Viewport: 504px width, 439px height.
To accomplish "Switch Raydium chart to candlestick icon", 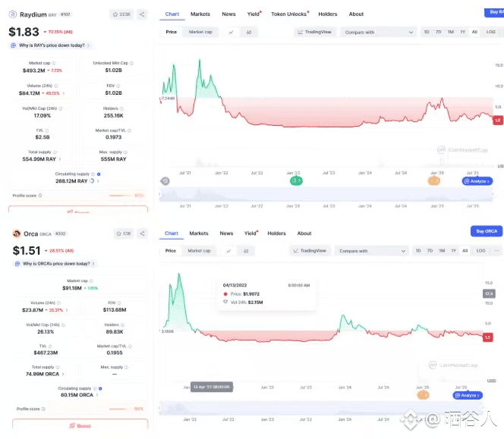I will tap(248, 32).
